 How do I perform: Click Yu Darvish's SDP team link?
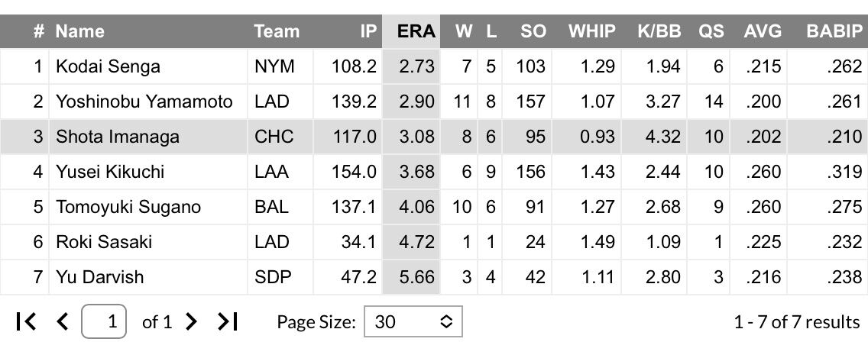pos(273,276)
